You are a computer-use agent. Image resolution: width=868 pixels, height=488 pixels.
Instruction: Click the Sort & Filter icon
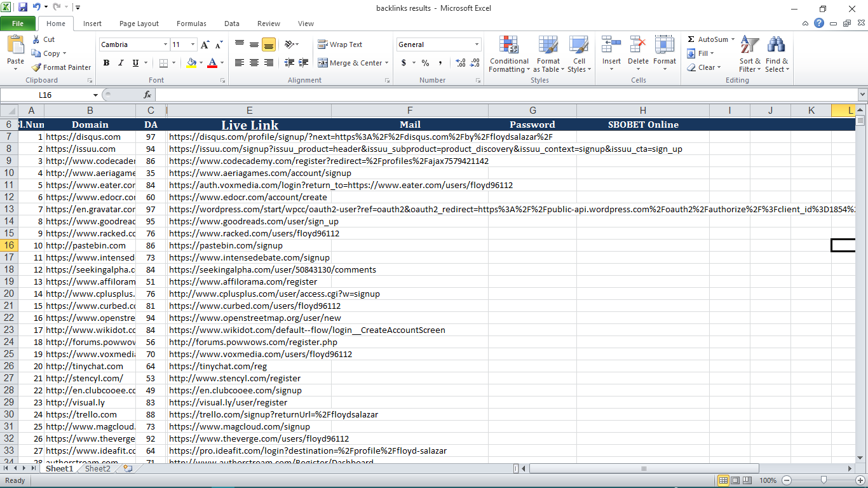[750, 54]
